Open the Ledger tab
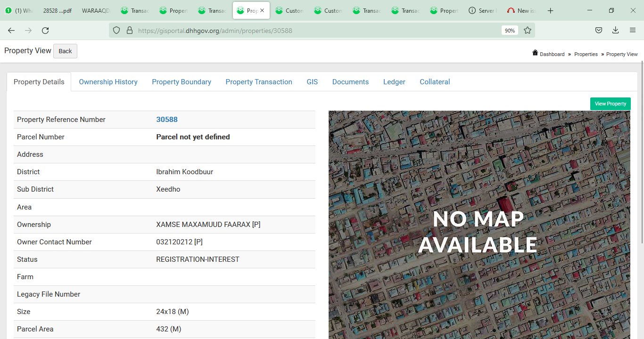This screenshot has height=339, width=644. (394, 82)
